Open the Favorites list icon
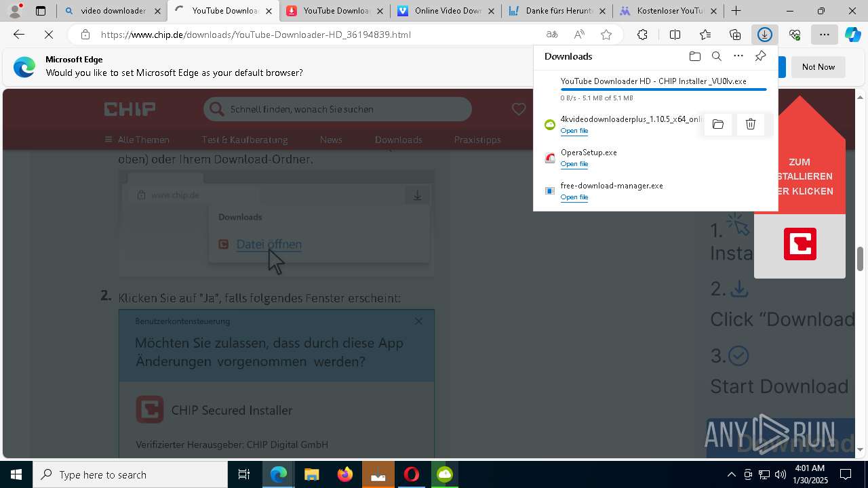The height and width of the screenshot is (488, 868). (705, 35)
